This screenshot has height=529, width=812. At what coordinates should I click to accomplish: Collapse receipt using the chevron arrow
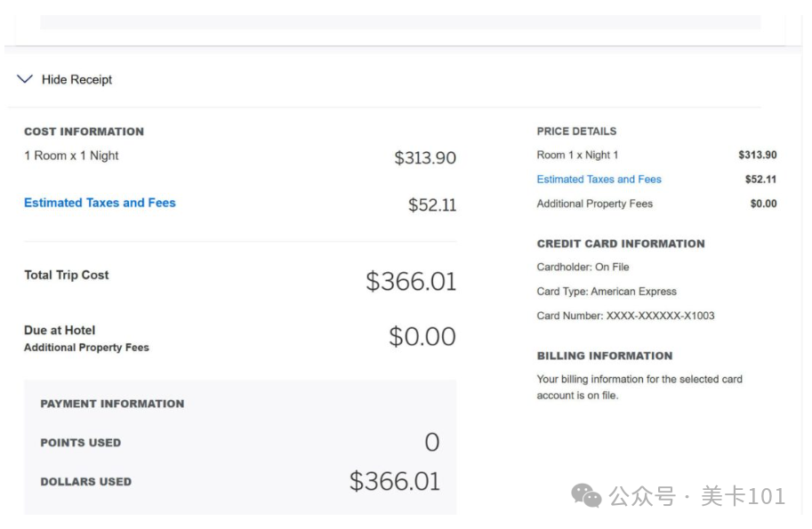[x=25, y=79]
